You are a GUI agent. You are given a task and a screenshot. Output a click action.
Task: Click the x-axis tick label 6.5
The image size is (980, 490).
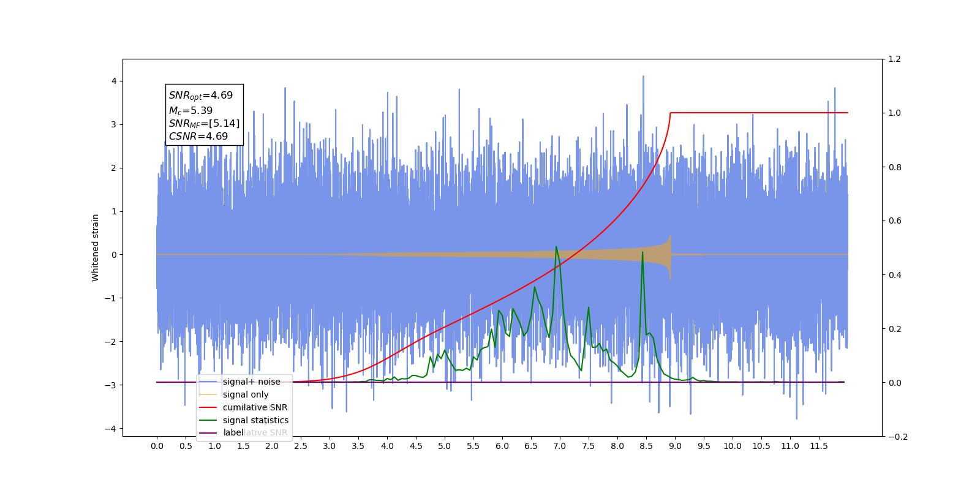pyautogui.click(x=531, y=447)
